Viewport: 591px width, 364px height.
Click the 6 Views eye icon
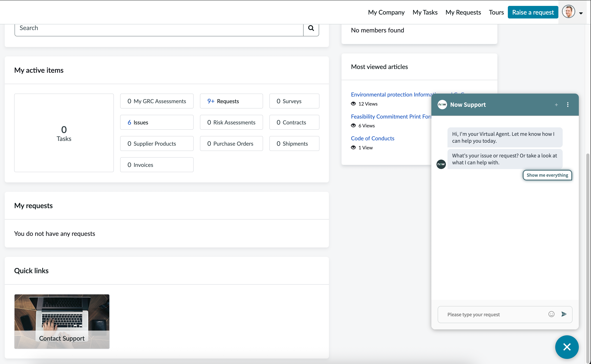coord(353,126)
